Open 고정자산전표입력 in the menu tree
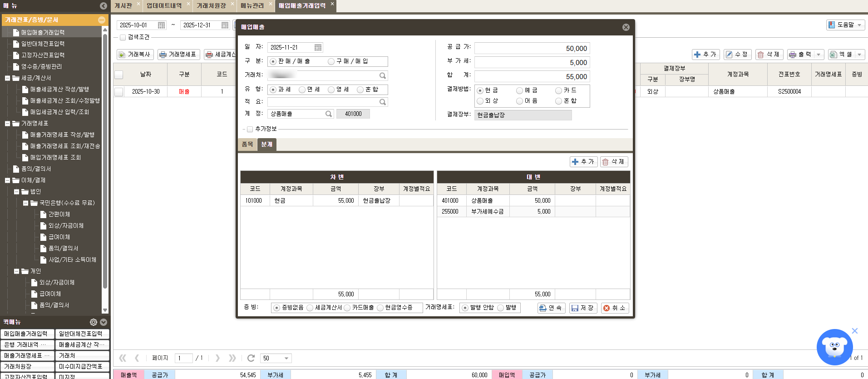868x379 pixels. (x=43, y=55)
